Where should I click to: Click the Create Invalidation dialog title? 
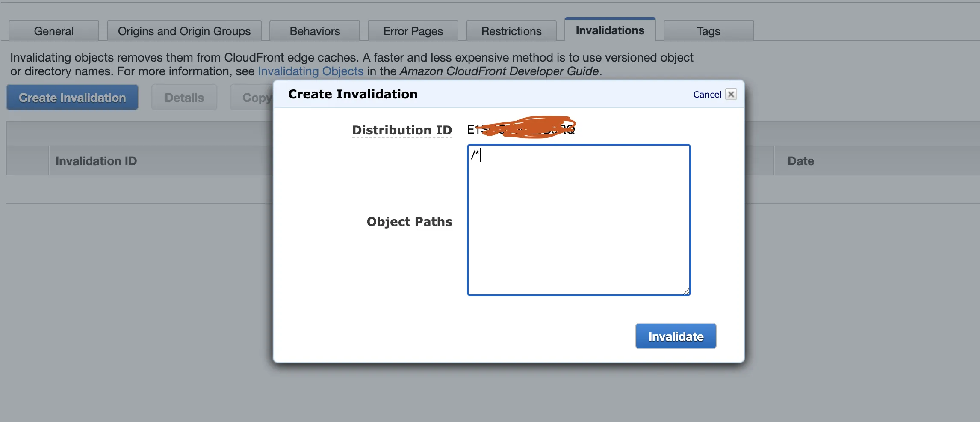(353, 94)
